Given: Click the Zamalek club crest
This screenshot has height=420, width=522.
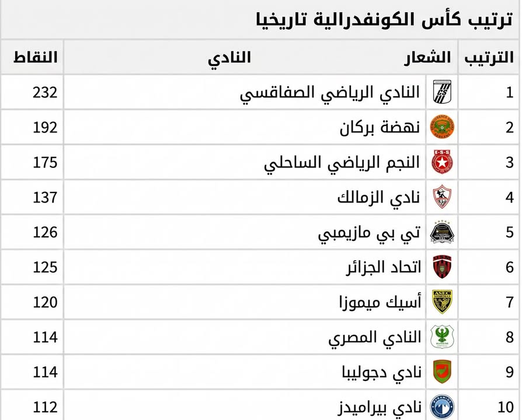Looking at the screenshot, I should click(442, 197).
